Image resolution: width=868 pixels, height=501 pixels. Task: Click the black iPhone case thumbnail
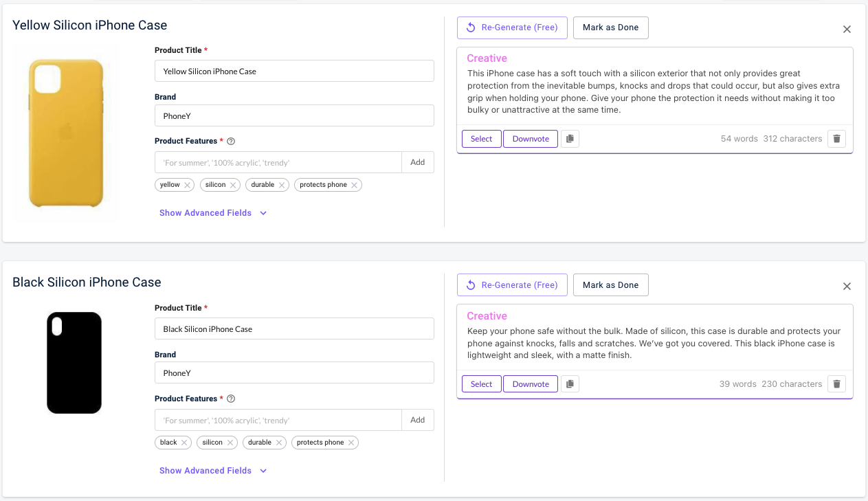(74, 363)
